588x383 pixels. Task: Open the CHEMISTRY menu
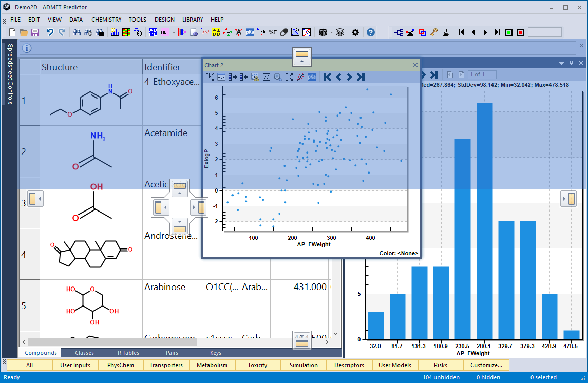pos(106,20)
